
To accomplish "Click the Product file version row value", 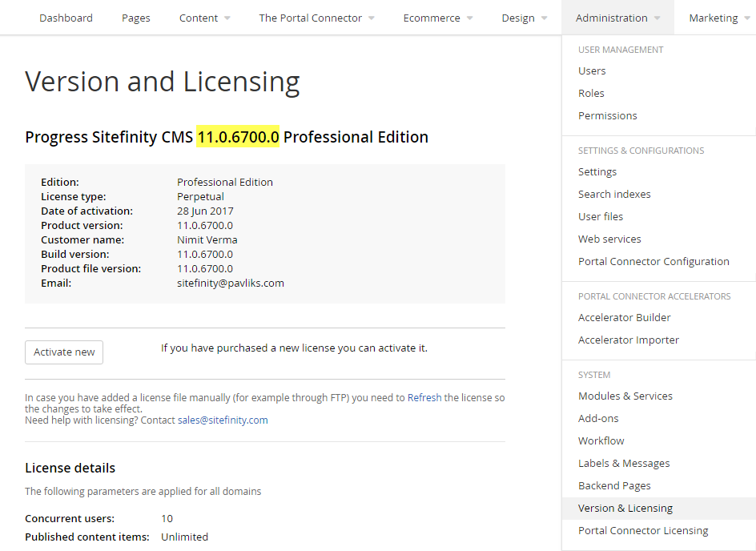I will (205, 268).
